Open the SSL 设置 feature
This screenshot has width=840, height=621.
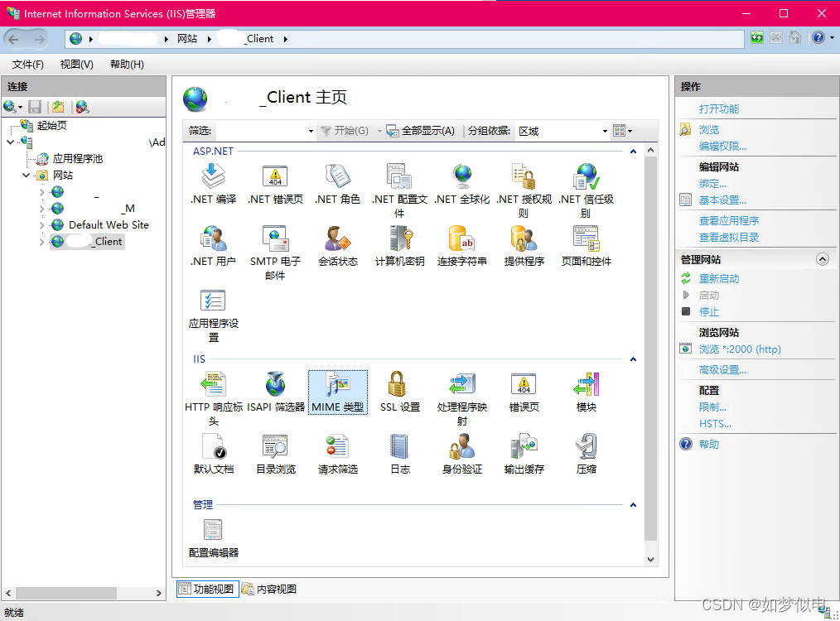399,392
